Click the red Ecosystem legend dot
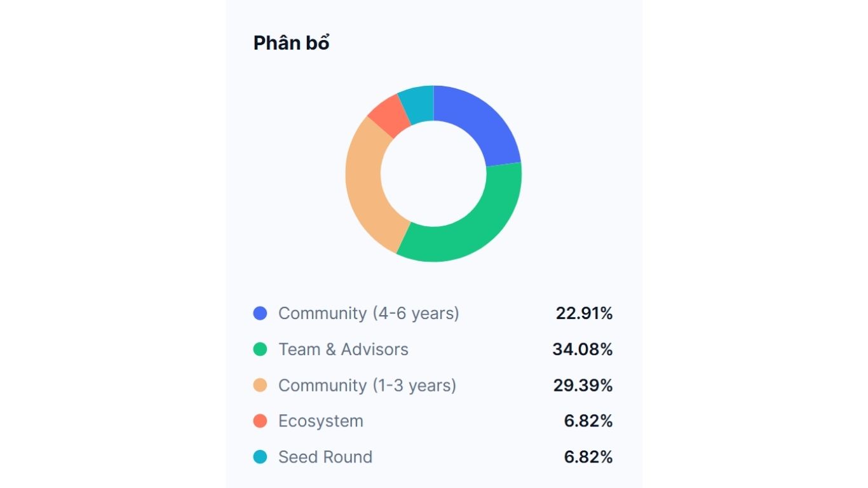Screen dimensions: 868x488 [x=260, y=421]
